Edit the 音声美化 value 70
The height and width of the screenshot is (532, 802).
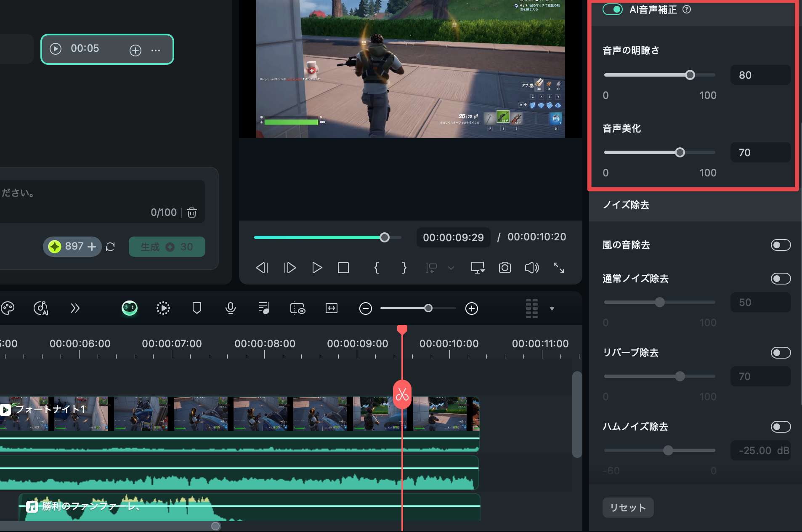(760, 152)
